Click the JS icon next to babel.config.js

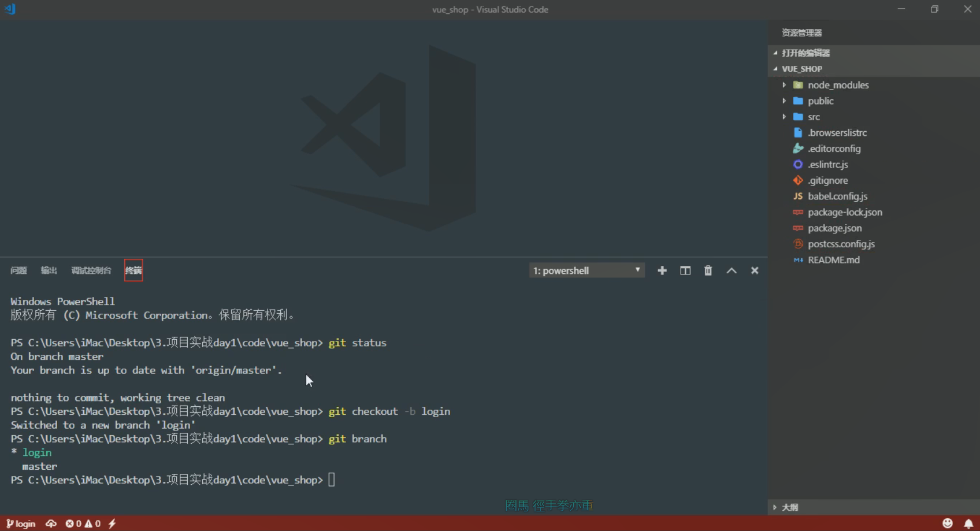798,196
